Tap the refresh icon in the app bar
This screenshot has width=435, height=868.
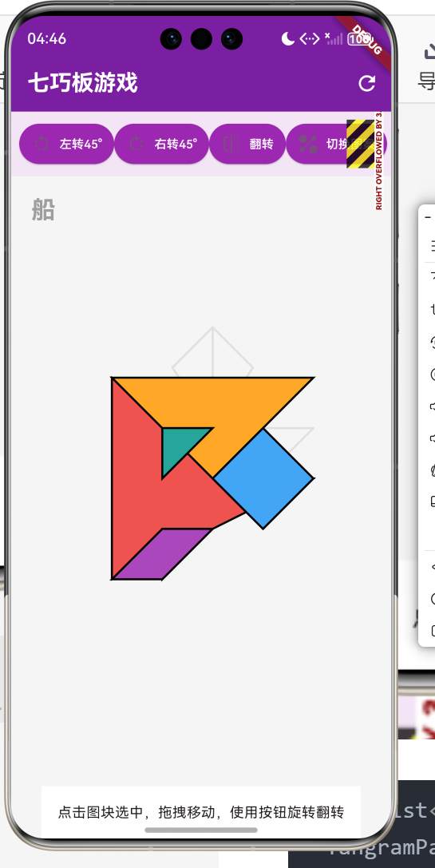coord(367,83)
